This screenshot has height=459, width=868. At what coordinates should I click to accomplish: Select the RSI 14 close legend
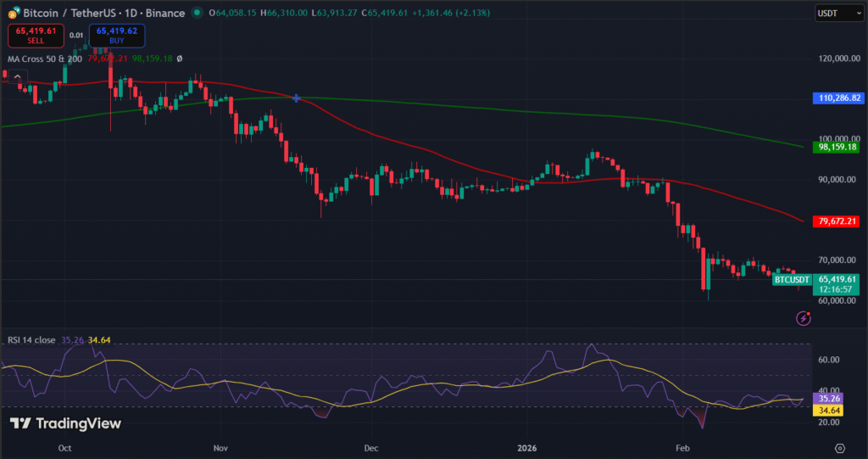31,340
